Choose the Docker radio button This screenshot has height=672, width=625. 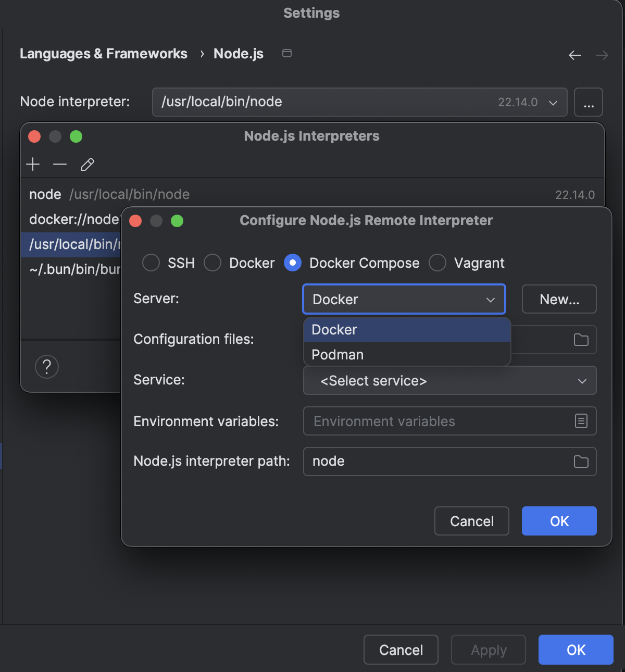pyautogui.click(x=213, y=263)
